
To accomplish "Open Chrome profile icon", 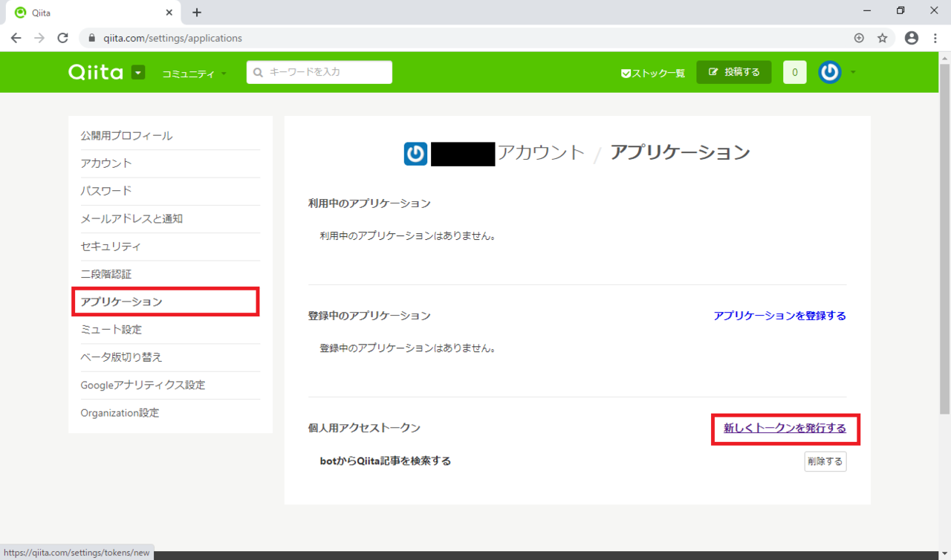I will (912, 38).
